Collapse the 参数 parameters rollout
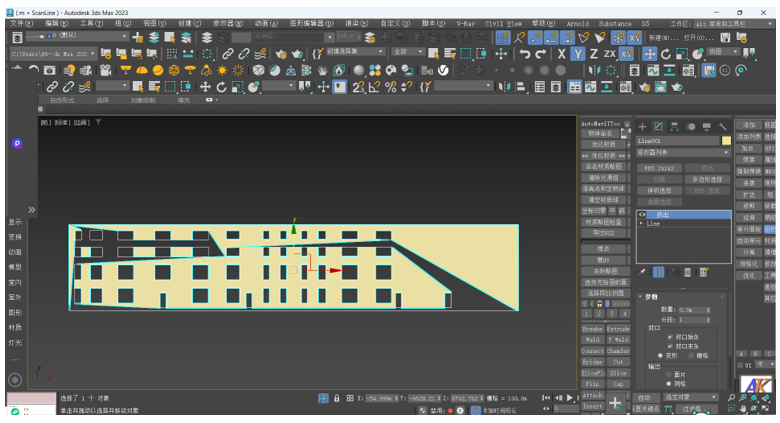This screenshot has height=423, width=780. click(x=651, y=296)
